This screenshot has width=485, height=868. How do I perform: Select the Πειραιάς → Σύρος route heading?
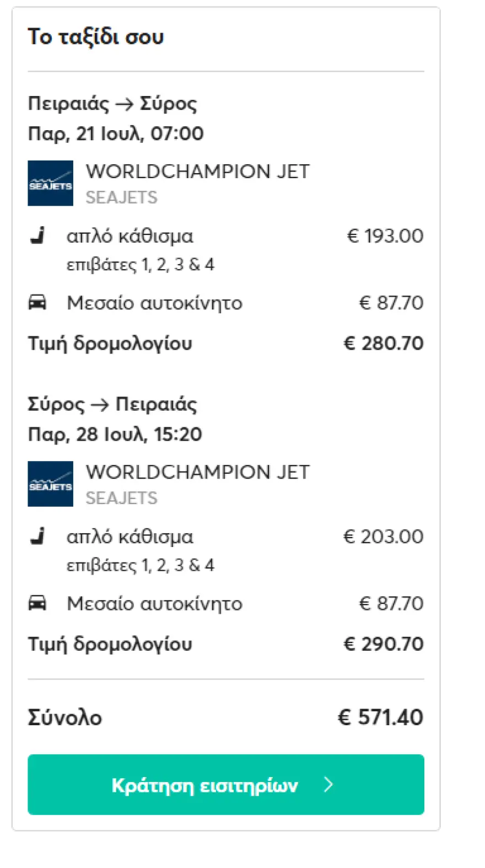pyautogui.click(x=112, y=104)
